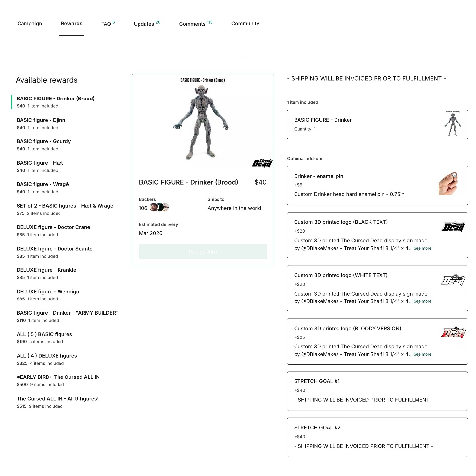This screenshot has height=476, width=476.
Task: Click the WHITE TEXT logo thumbnail
Action: tap(453, 279)
